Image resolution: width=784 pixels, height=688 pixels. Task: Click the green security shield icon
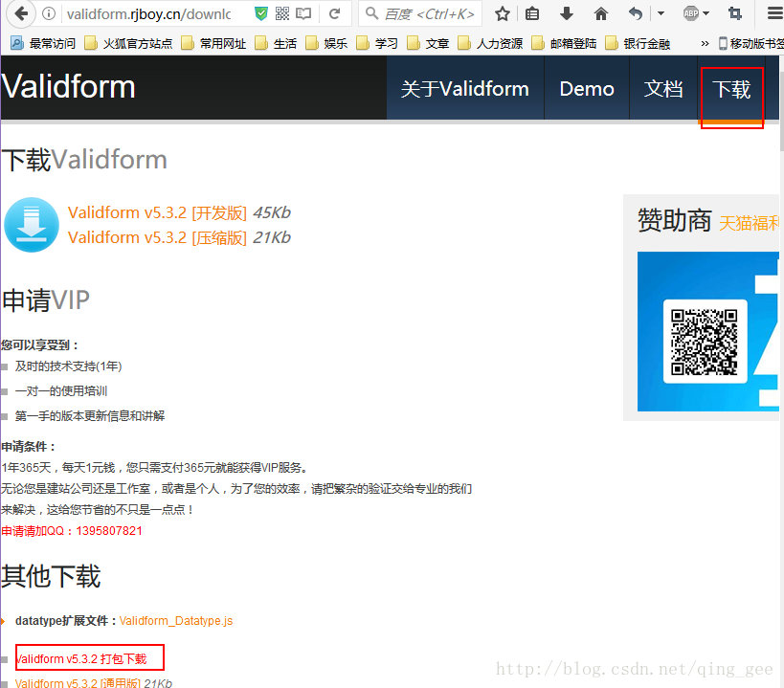[260, 13]
